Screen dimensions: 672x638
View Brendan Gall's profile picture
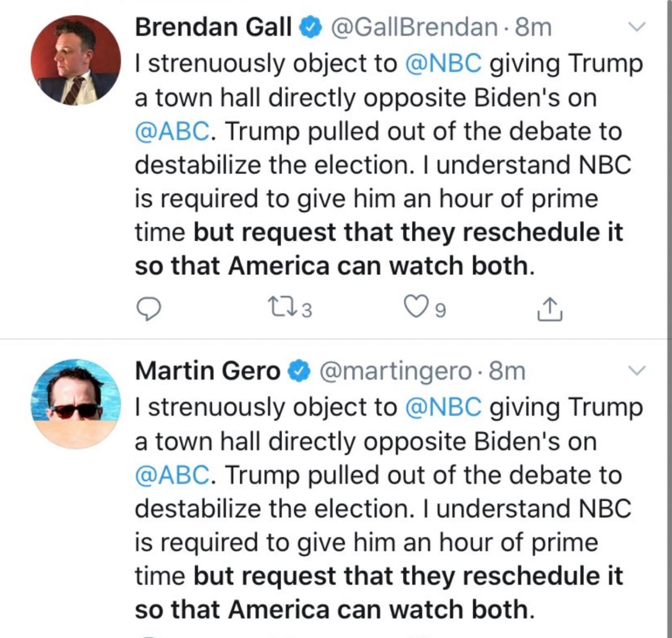75,60
